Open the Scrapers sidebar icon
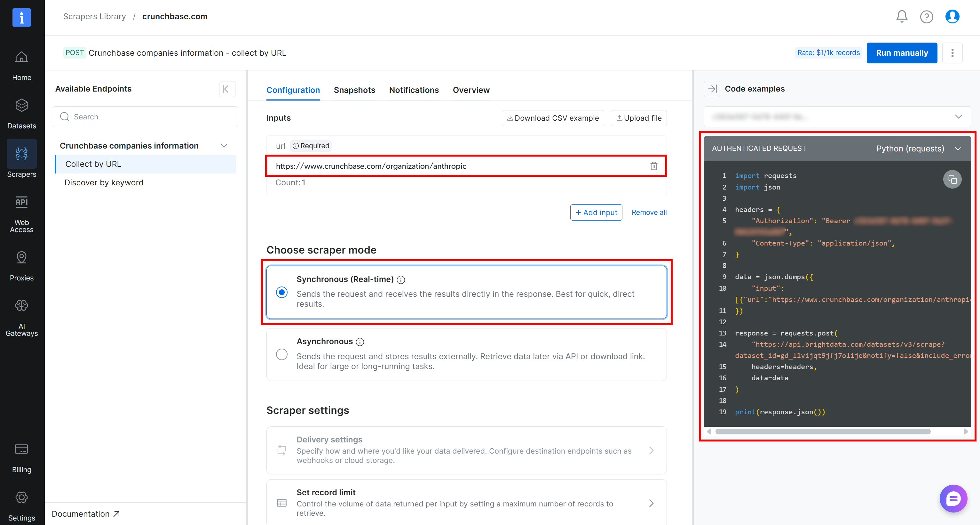 (x=21, y=153)
